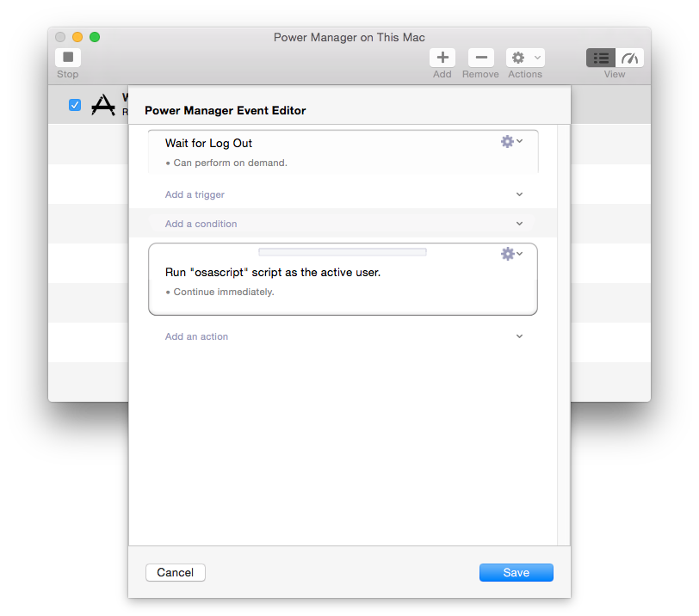Image resolution: width=699 pixels, height=616 pixels.
Task: Click the Add a condition link
Action: (x=201, y=224)
